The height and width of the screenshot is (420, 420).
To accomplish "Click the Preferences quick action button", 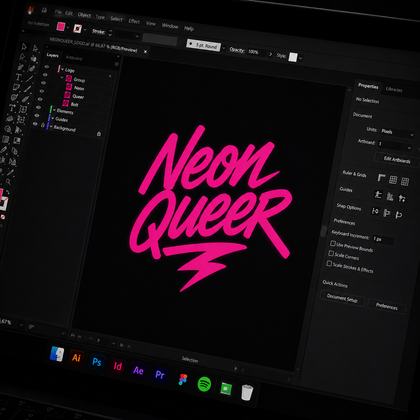I will (387, 306).
